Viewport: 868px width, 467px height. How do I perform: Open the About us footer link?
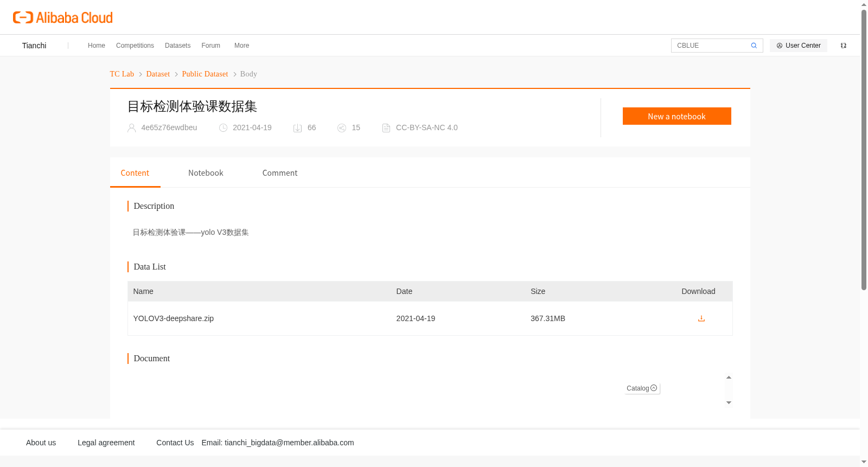point(41,443)
